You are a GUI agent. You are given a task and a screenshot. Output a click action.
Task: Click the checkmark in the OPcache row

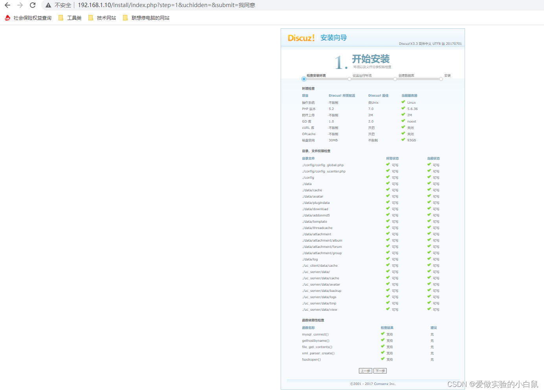[x=403, y=133]
